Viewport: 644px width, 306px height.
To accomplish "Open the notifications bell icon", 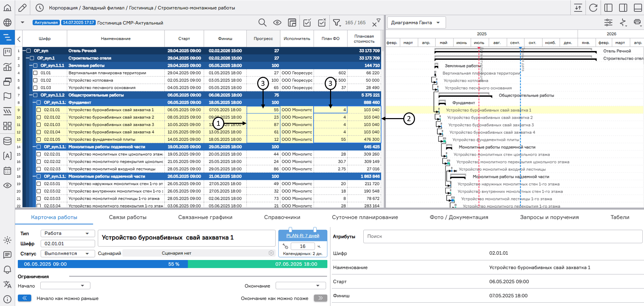I will click(7, 270).
